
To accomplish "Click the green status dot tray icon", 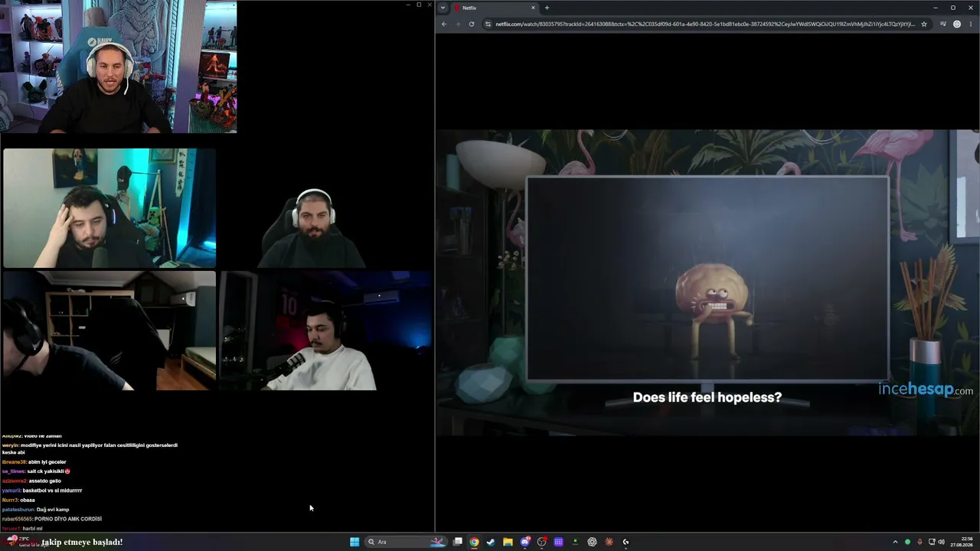I will tap(907, 542).
